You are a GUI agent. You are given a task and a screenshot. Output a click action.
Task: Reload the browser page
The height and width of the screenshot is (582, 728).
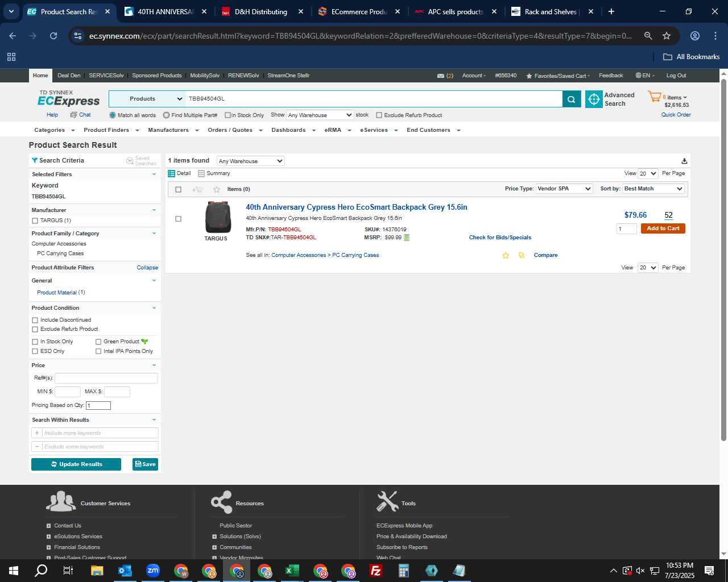(x=53, y=36)
